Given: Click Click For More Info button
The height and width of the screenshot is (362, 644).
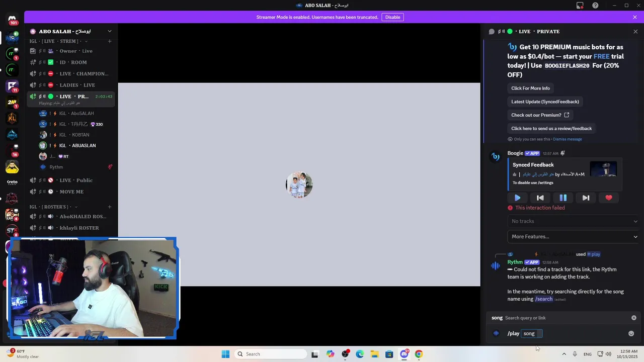Looking at the screenshot, I should tap(530, 88).
